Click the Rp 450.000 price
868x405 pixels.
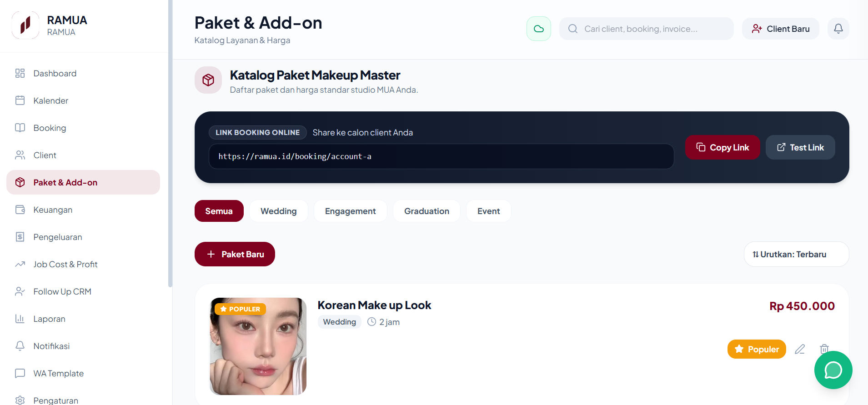tap(802, 306)
